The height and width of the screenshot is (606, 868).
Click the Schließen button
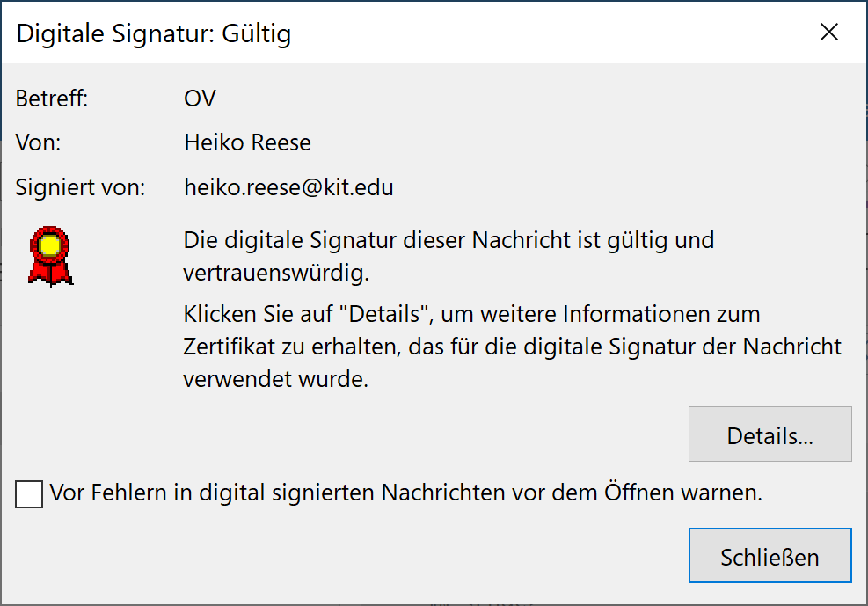770,555
